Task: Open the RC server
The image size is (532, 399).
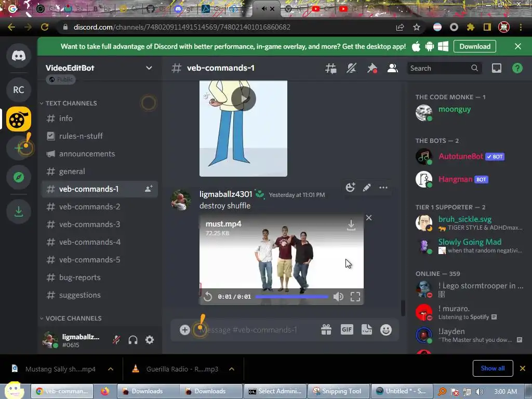Action: tap(19, 90)
